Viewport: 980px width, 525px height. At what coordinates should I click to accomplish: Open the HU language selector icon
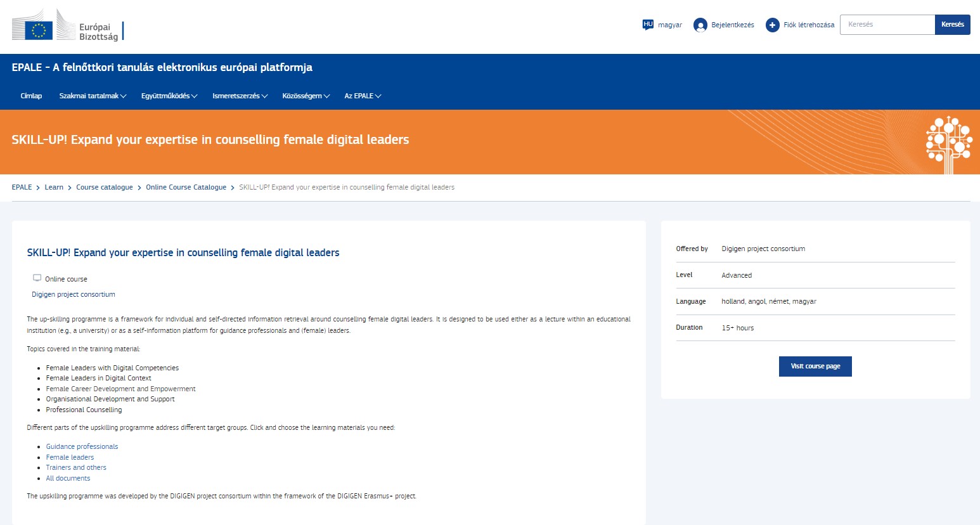648,25
